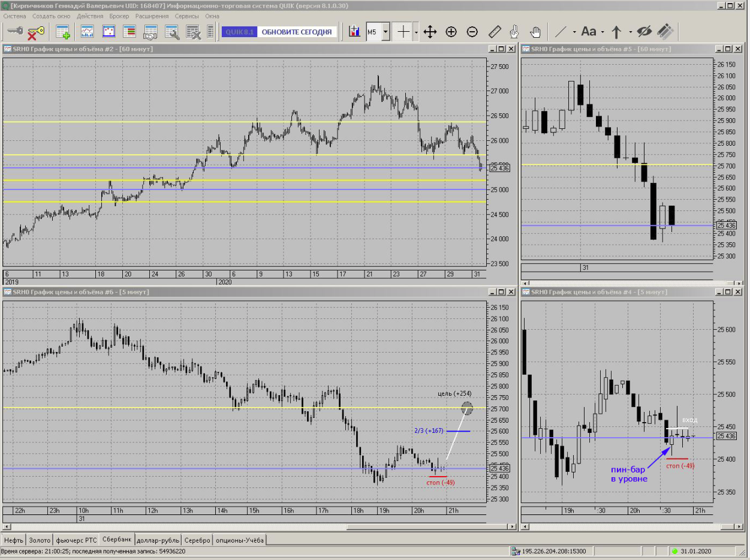This screenshot has height=560, width=750.
Task: Select the crosshair cursor tool
Action: (x=404, y=32)
